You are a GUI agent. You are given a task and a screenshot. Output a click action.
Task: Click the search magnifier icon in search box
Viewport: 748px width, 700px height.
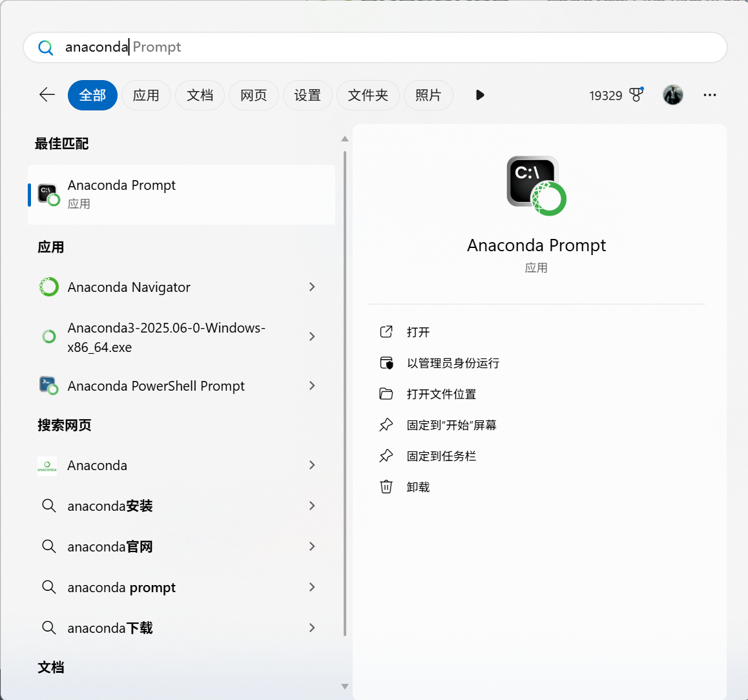click(46, 47)
